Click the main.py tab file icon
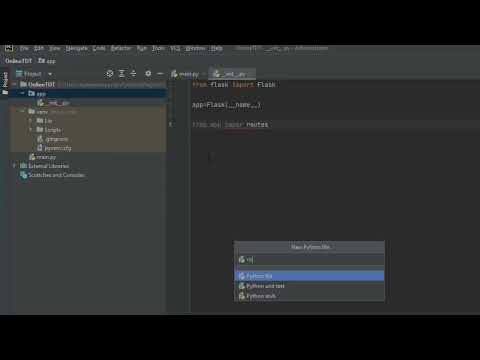 (x=174, y=74)
